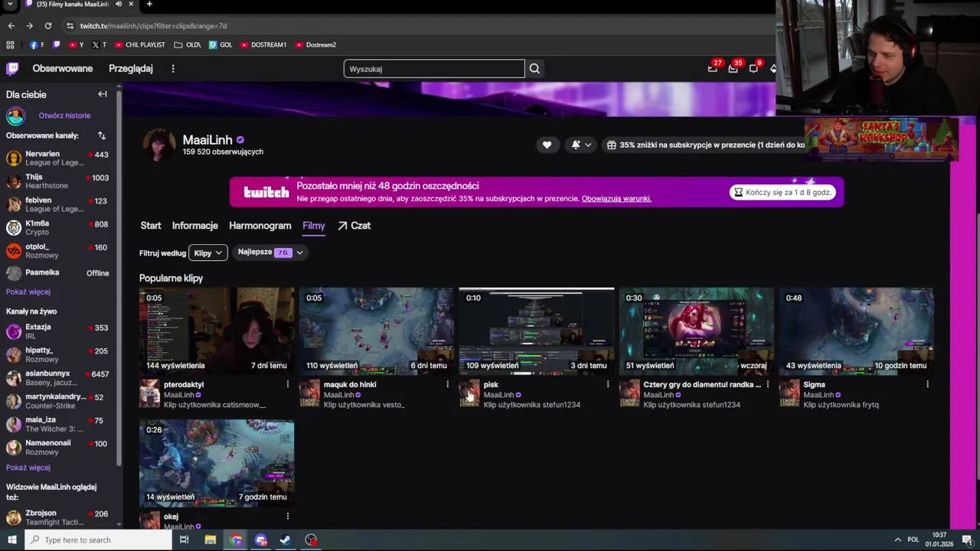Open K1m6a channel in sidebar
This screenshot has height=551, width=980.
point(58,228)
